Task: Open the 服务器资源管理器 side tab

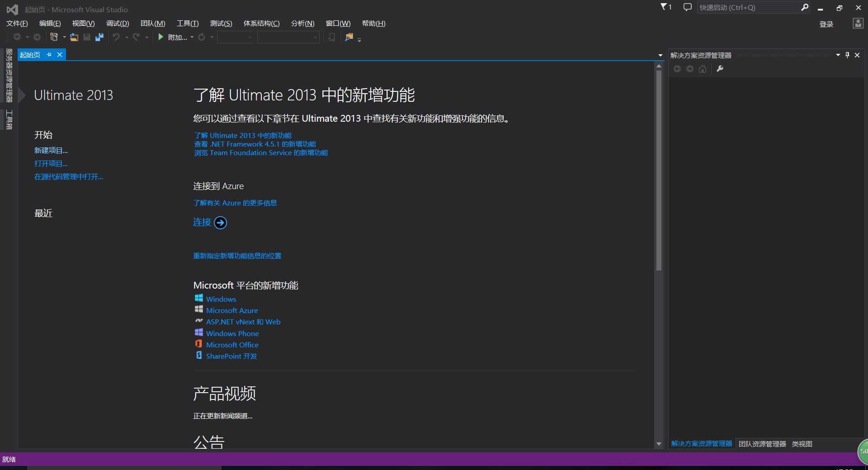Action: point(9,76)
